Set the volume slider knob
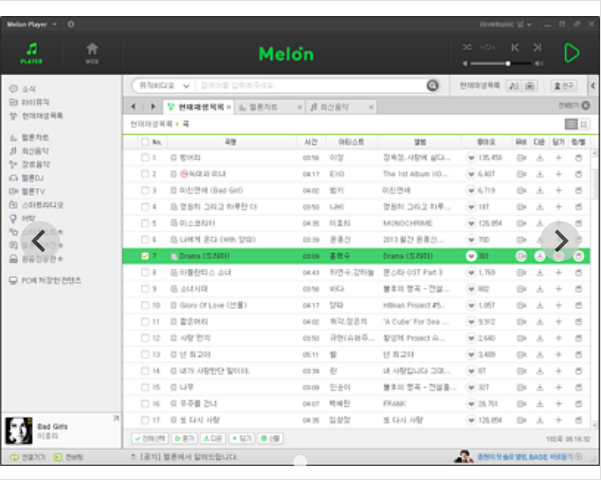Viewport: 601px width, 481px height. (x=508, y=63)
